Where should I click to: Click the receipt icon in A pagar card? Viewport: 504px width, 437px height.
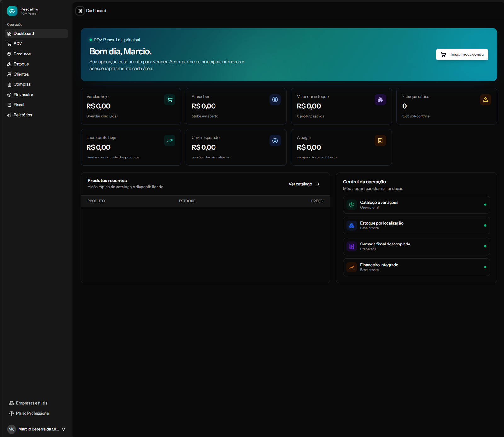tap(380, 141)
